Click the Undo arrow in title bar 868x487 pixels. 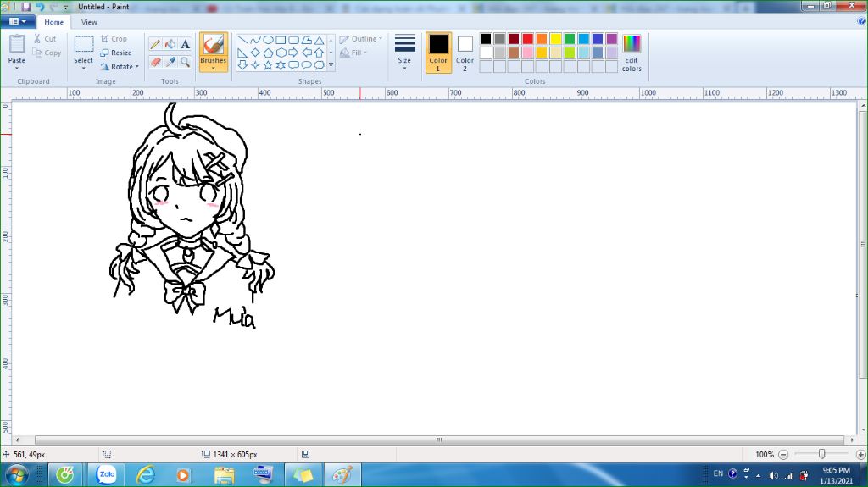point(40,7)
